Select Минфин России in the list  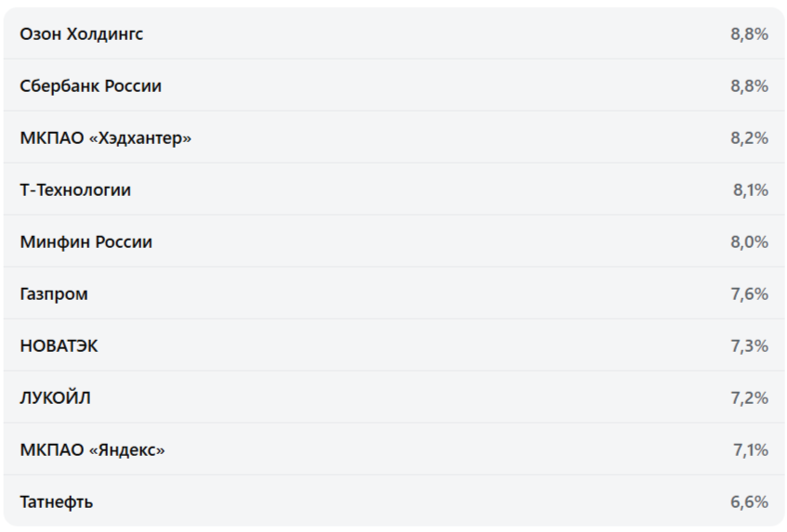pos(85,242)
